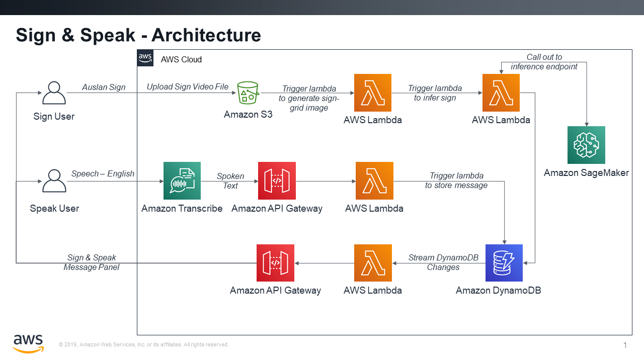Click 'Stream DynamoDB Changes' text
The image size is (644, 362).
443,262
